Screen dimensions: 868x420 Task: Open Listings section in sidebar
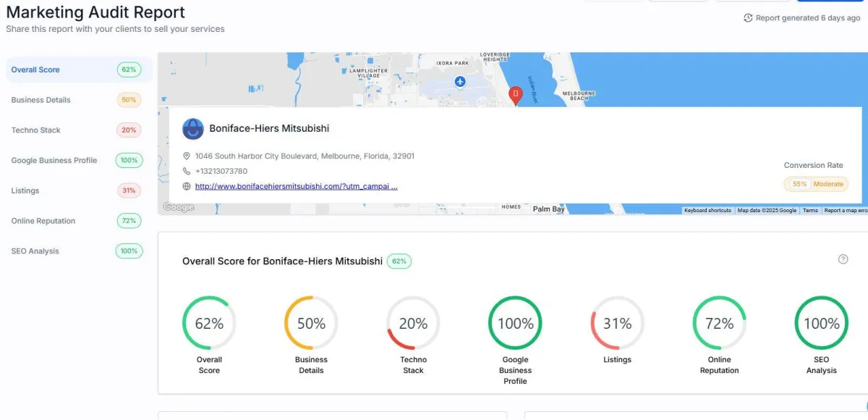click(x=79, y=190)
